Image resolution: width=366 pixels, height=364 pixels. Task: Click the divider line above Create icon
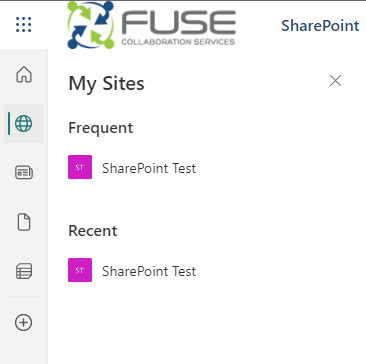click(24, 296)
